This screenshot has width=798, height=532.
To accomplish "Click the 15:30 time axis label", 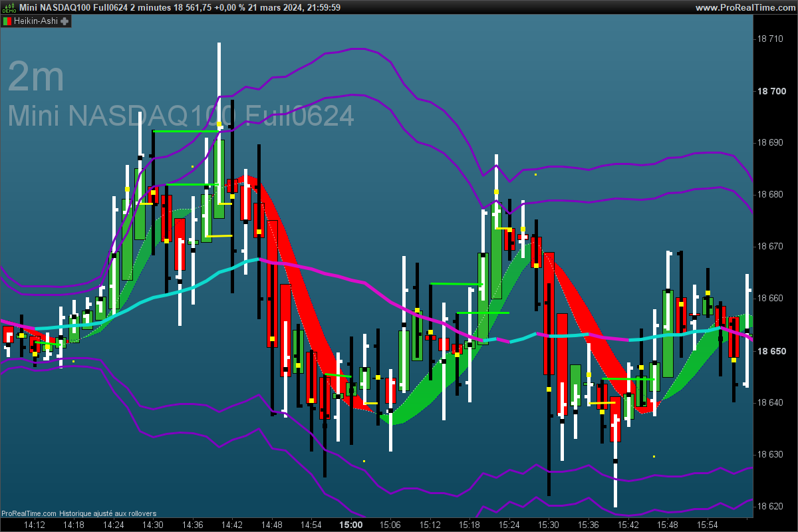I will (x=548, y=525).
